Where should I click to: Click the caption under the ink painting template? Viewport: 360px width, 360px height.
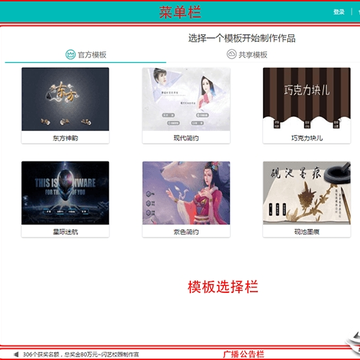tap(307, 232)
